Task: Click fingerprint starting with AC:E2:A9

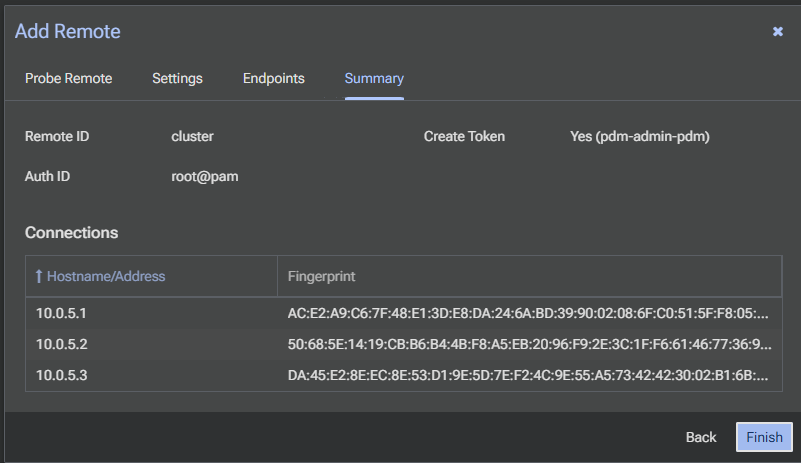Action: [528, 313]
